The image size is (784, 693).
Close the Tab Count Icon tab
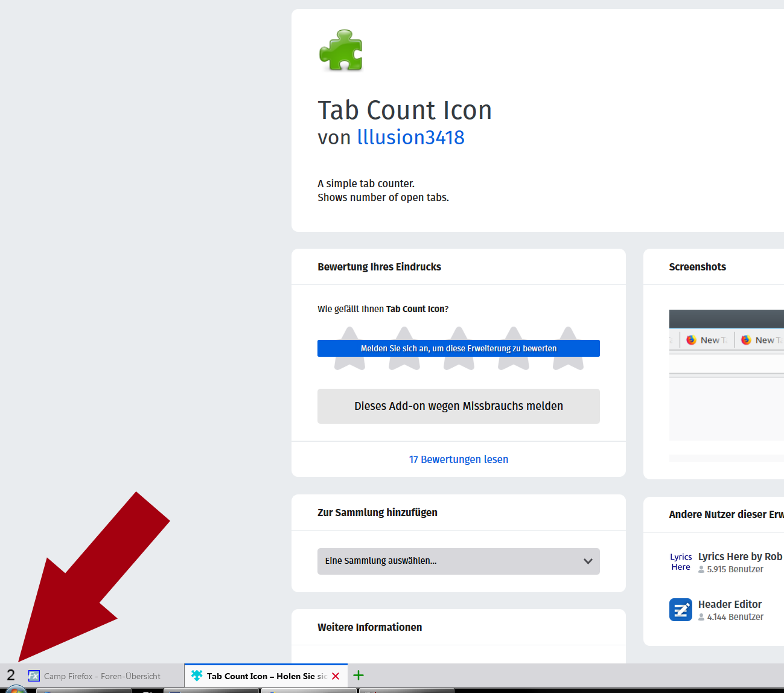336,676
